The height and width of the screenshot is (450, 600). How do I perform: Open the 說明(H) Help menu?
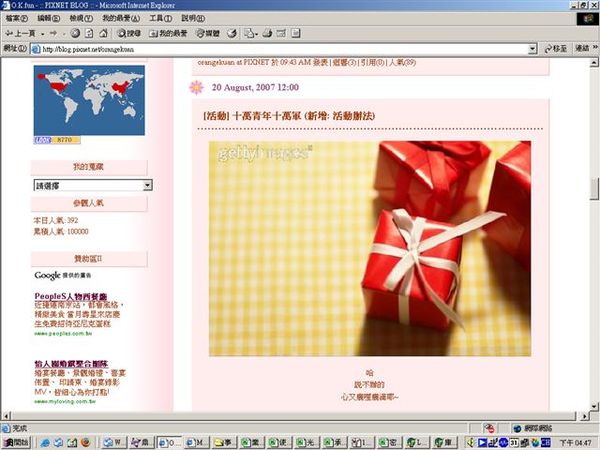[x=193, y=18]
